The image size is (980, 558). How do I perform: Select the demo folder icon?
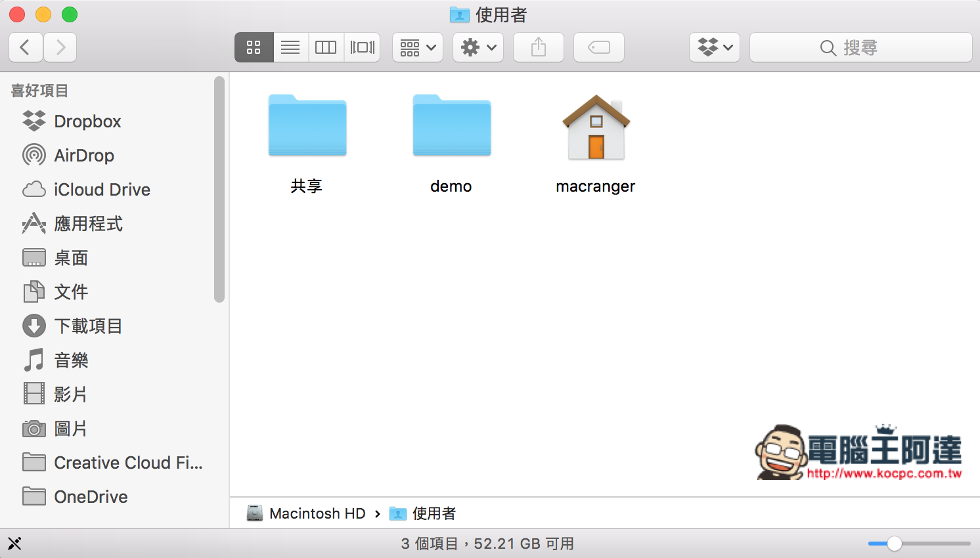tap(452, 125)
